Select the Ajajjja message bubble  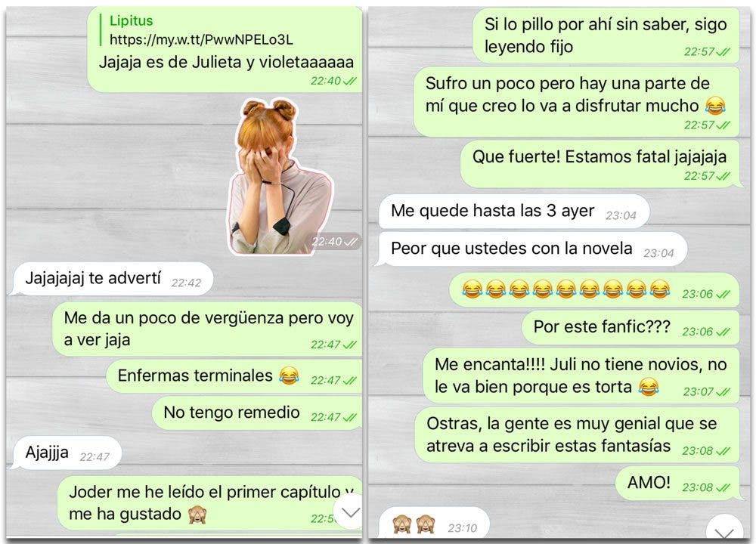tap(66, 453)
